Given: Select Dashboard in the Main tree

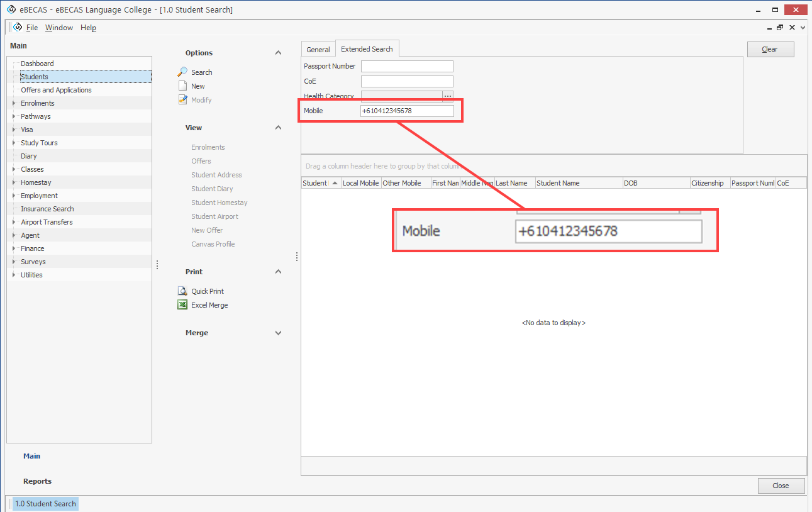Looking at the screenshot, I should [37, 64].
